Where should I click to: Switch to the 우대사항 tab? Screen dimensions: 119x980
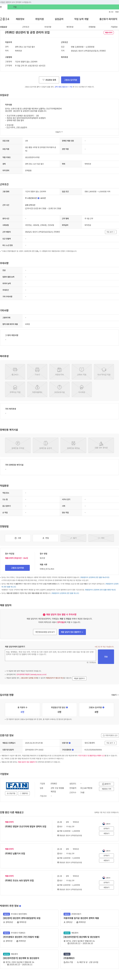47,27
